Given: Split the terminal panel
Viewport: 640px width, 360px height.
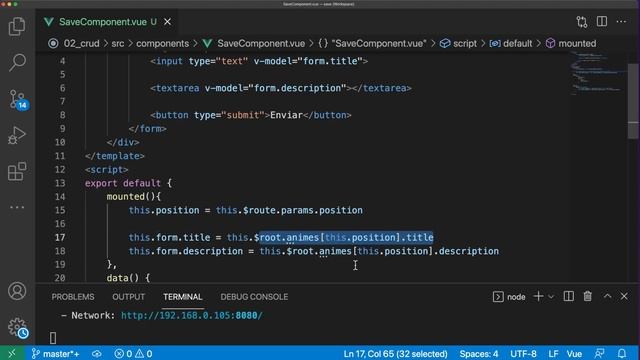Looking at the screenshot, I should tap(569, 296).
